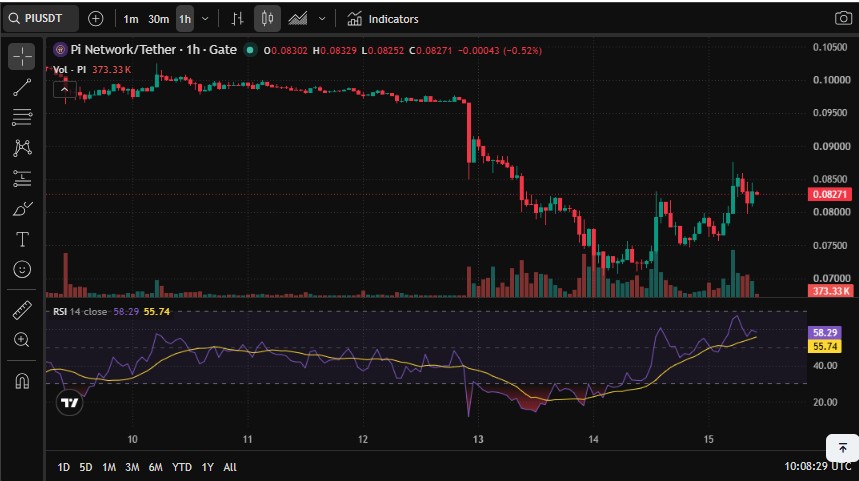Set the date range to 1D
The height and width of the screenshot is (481, 859).
click(x=64, y=467)
